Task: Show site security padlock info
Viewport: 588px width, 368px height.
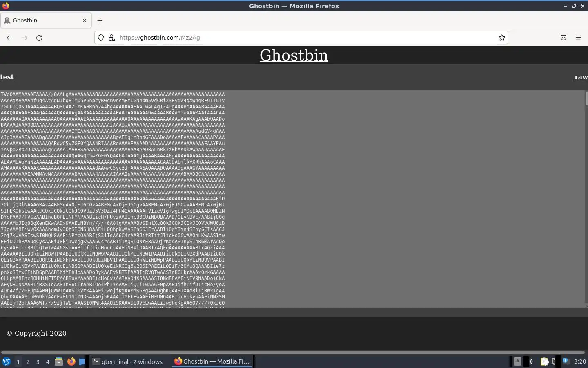Action: (x=112, y=38)
